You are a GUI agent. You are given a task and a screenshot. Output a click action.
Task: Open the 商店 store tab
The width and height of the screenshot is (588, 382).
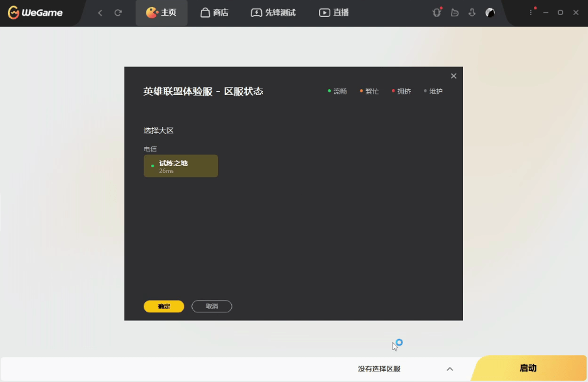click(x=214, y=13)
